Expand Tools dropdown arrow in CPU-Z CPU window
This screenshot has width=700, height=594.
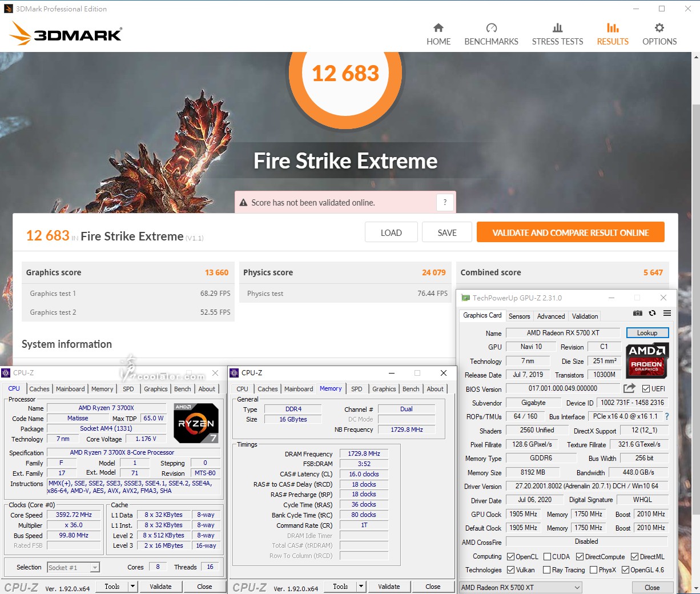click(132, 586)
